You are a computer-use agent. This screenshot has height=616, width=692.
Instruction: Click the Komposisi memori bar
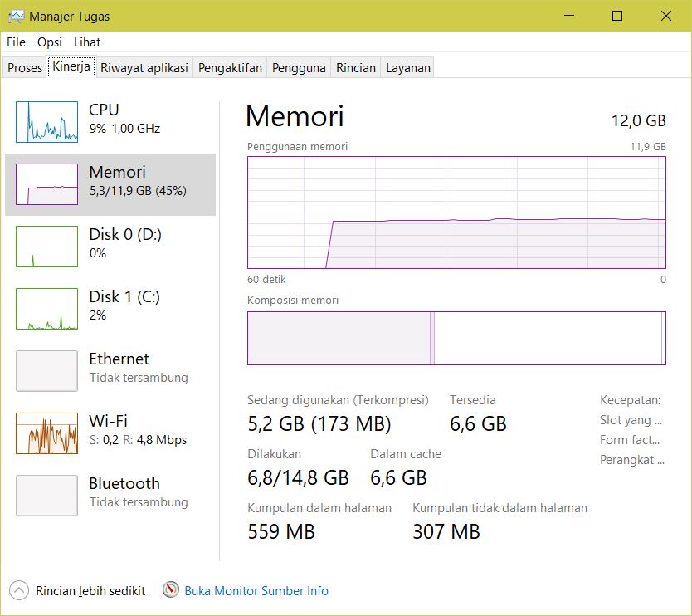[456, 338]
